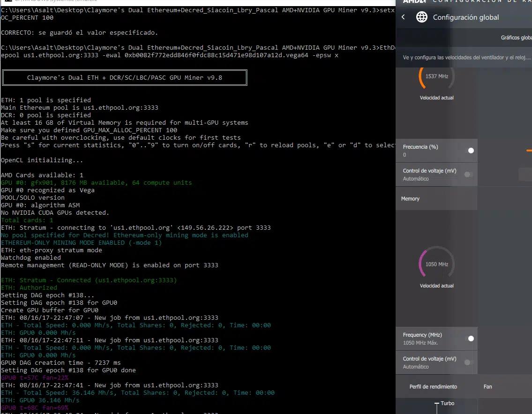Click the line "Watchdog enabled"

pyautogui.click(x=31, y=257)
